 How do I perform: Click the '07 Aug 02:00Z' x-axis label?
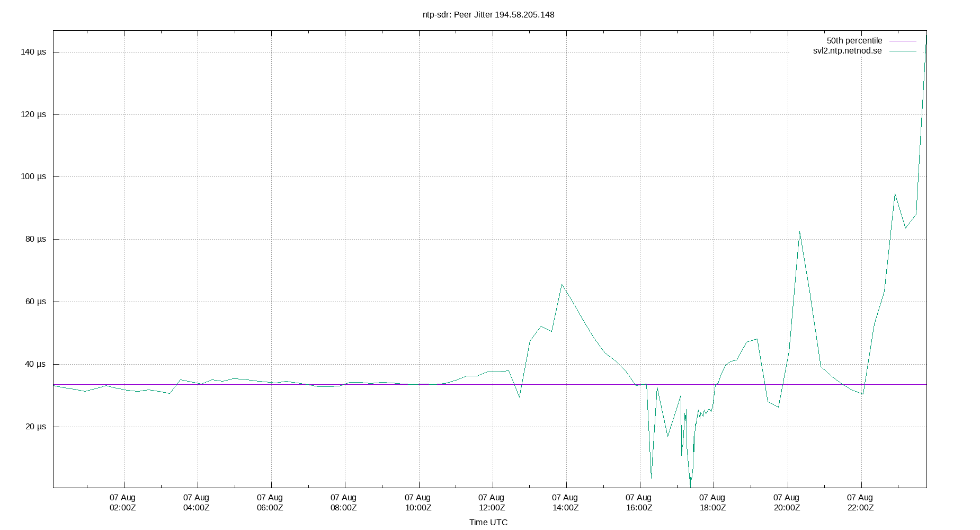coord(123,502)
